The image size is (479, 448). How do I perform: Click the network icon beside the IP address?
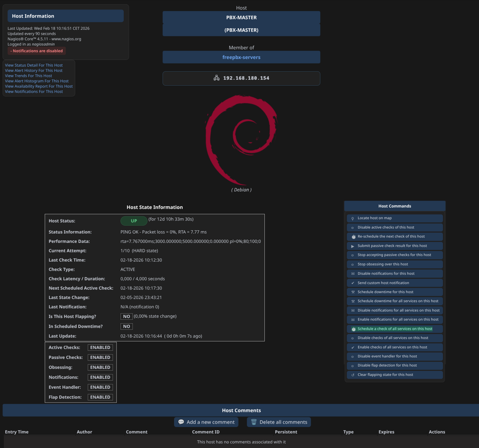[216, 78]
